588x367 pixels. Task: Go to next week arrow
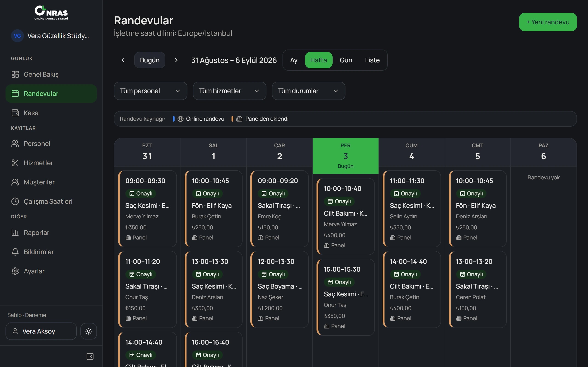[176, 60]
